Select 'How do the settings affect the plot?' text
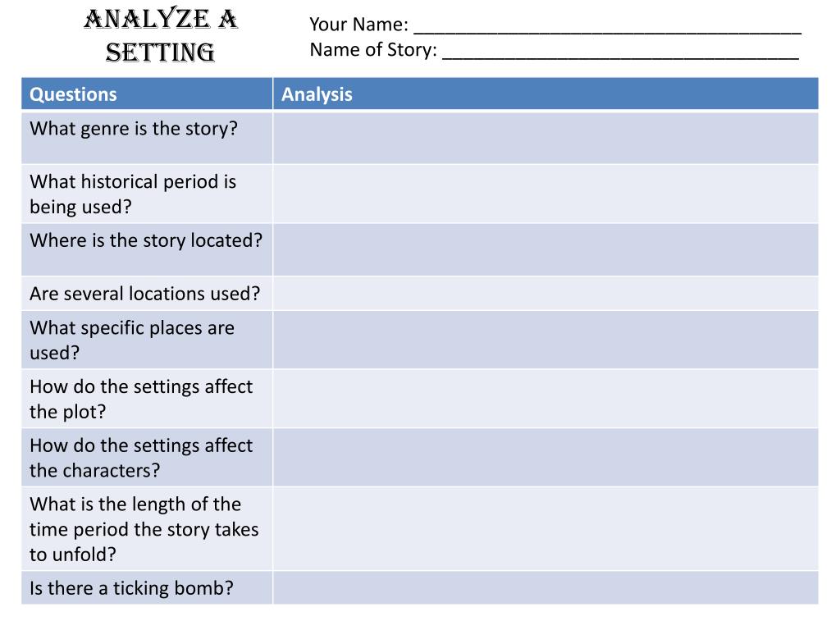This screenshot has width=840, height=630. pyautogui.click(x=141, y=399)
